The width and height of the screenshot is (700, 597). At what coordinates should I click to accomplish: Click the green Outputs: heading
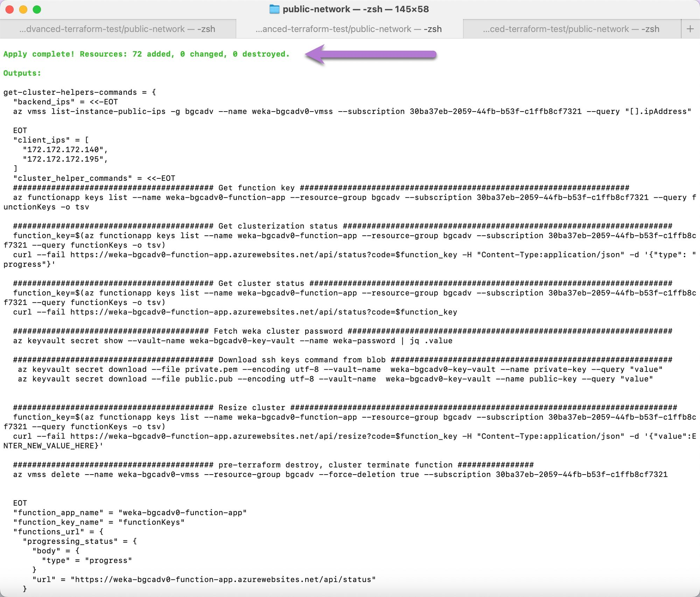tap(22, 73)
